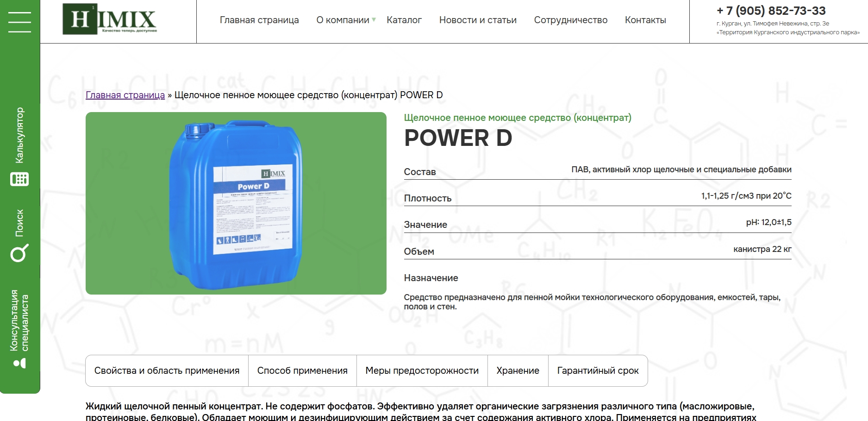The height and width of the screenshot is (421, 868).
Task: Go to Главная страница in top navigation
Action: [x=259, y=20]
